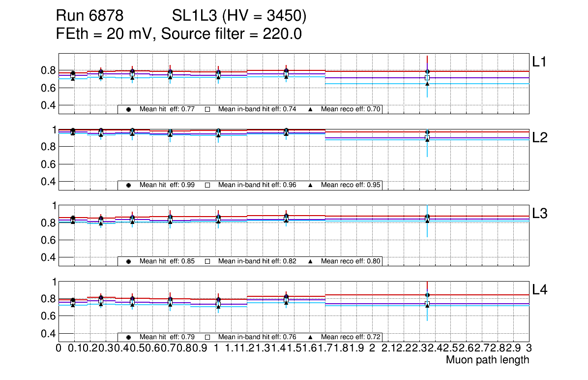Image resolution: width=588 pixels, height=380 pixels.
Task: Click the filled circle marker in L1 legend
Action: pos(128,109)
